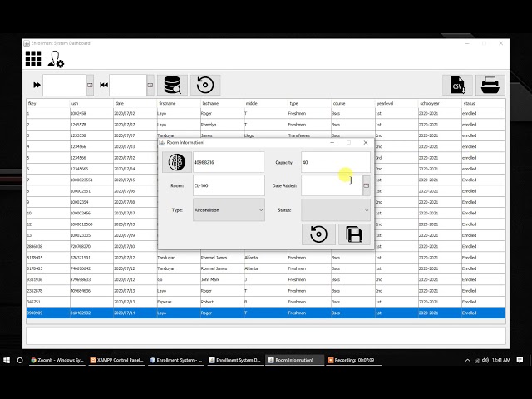Export table using the CSV icon
Viewport: 532px width, 399px height.
(x=456, y=85)
